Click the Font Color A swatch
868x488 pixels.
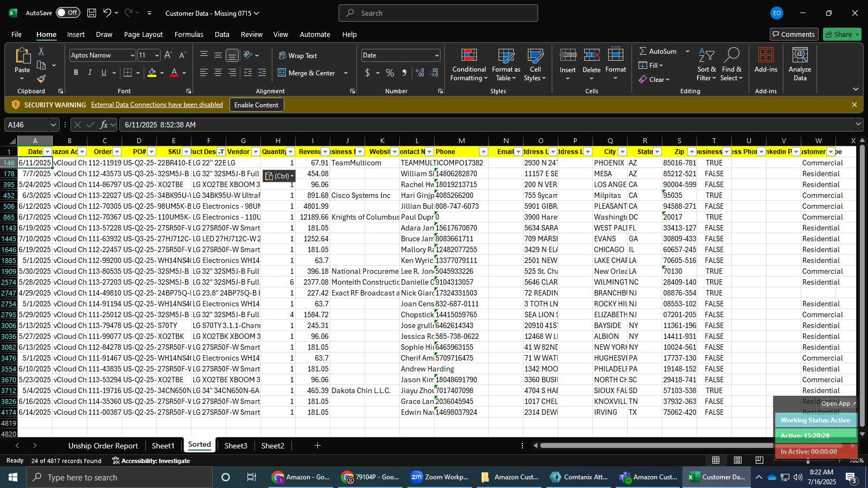pyautogui.click(x=174, y=73)
